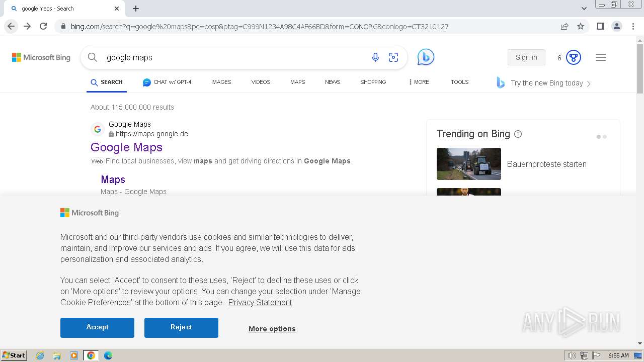Click the Sign in button

click(526, 57)
